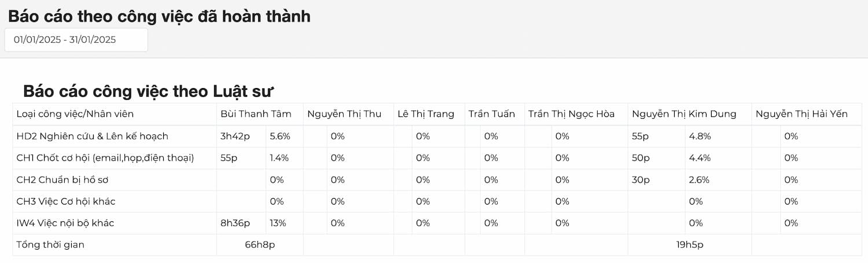Select the 19h5p total time cell
The width and height of the screenshot is (868, 263).
690,245
